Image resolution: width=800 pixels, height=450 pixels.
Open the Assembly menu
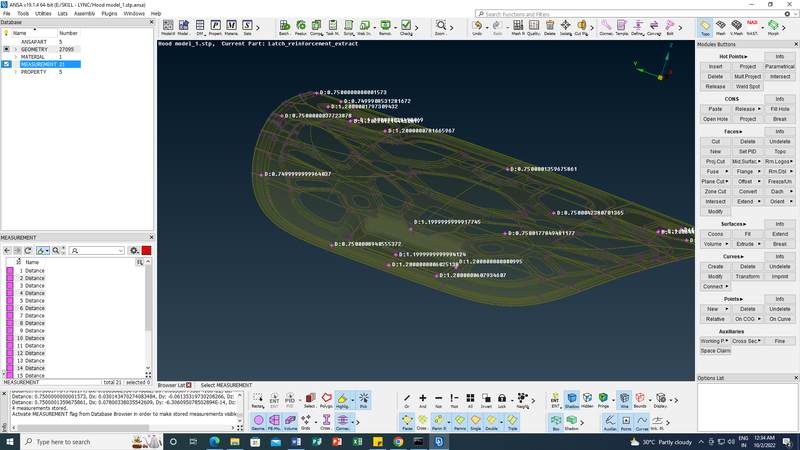84,13
